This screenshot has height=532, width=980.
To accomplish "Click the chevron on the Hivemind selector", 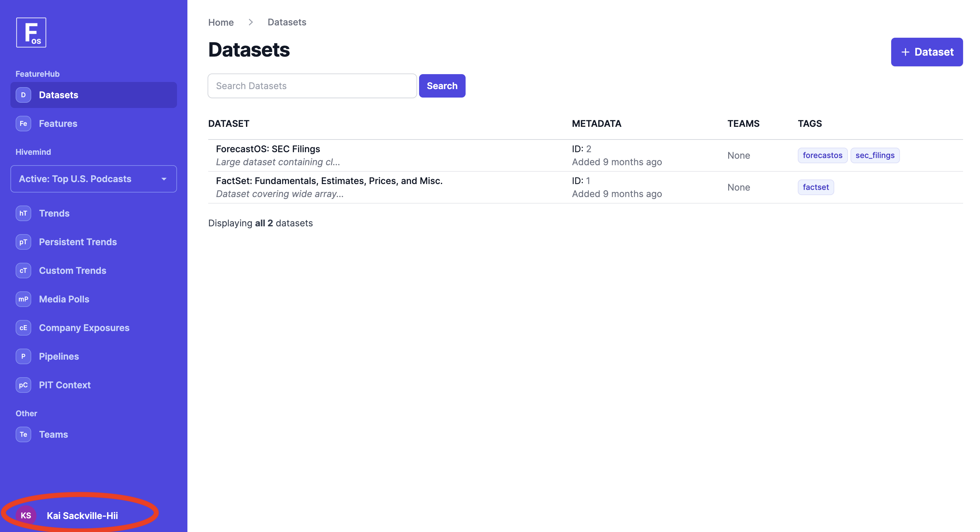I will coord(164,179).
